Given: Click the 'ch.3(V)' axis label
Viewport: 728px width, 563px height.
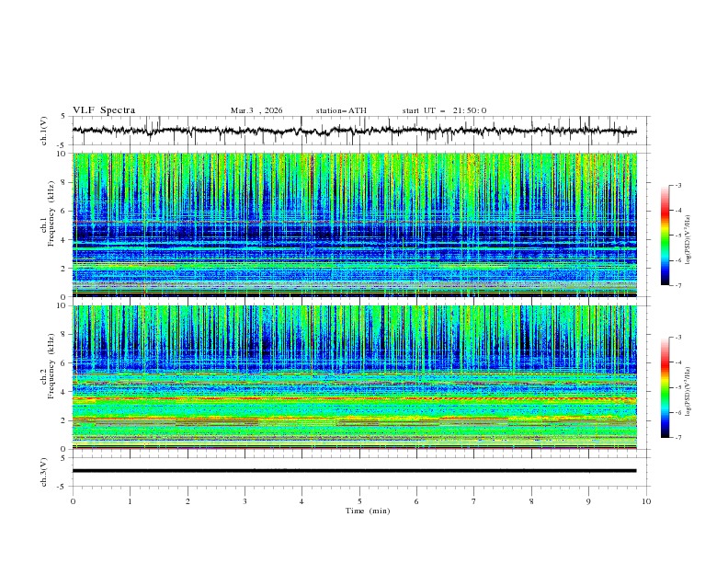Looking at the screenshot, I should 44,472.
